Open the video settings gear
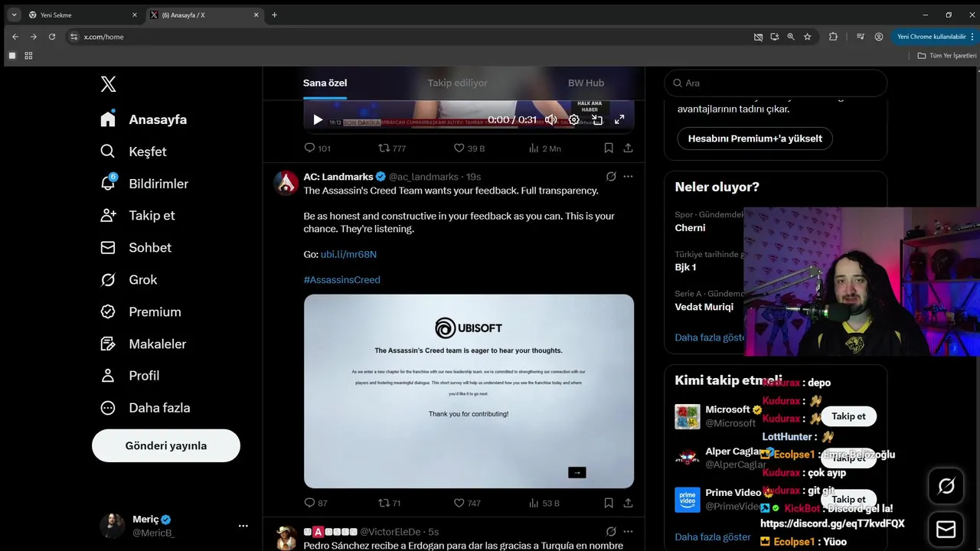The width and height of the screenshot is (980, 551). tap(573, 119)
